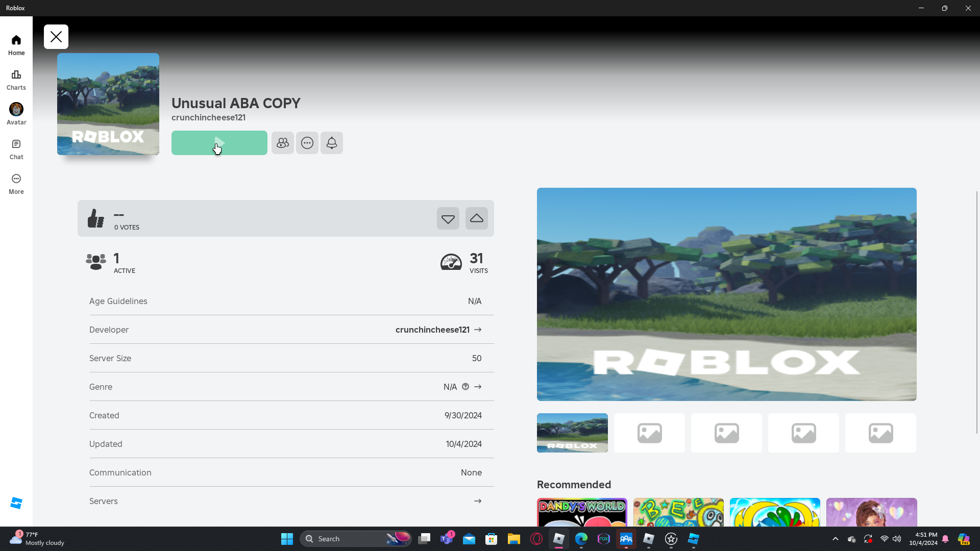
Task: Select the second placeholder thumbnail
Action: tap(649, 433)
